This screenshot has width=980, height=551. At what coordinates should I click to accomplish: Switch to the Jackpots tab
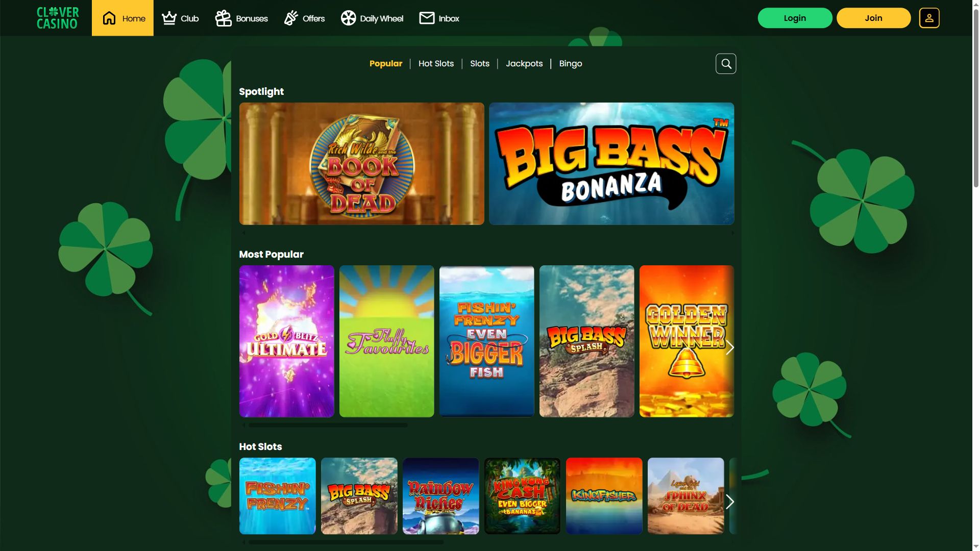524,64
